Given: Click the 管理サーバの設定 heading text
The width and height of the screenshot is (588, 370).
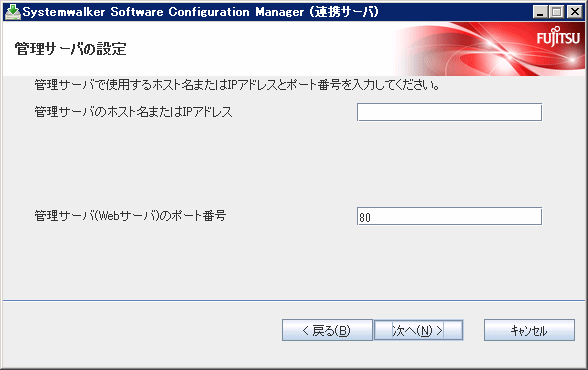Looking at the screenshot, I should pyautogui.click(x=70, y=49).
